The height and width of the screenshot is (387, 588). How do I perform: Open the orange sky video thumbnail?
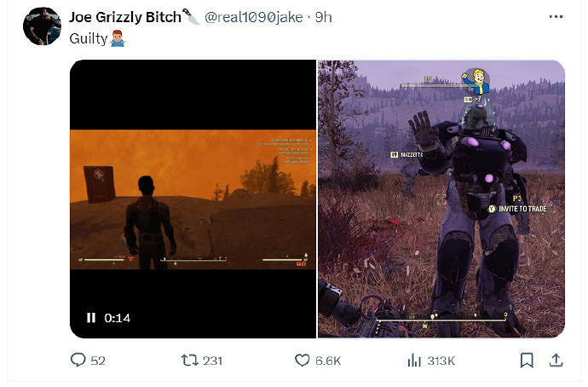pos(193,199)
